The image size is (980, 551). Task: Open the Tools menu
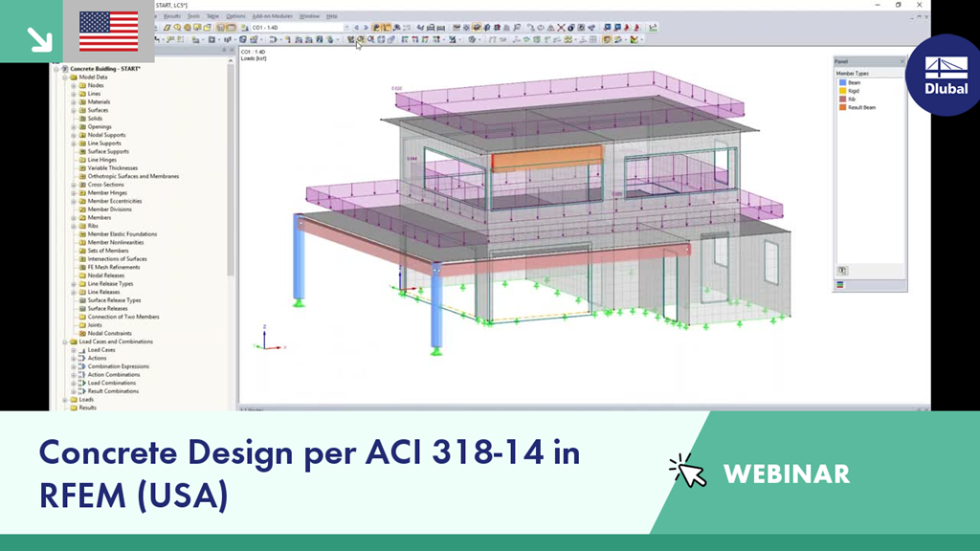(193, 16)
